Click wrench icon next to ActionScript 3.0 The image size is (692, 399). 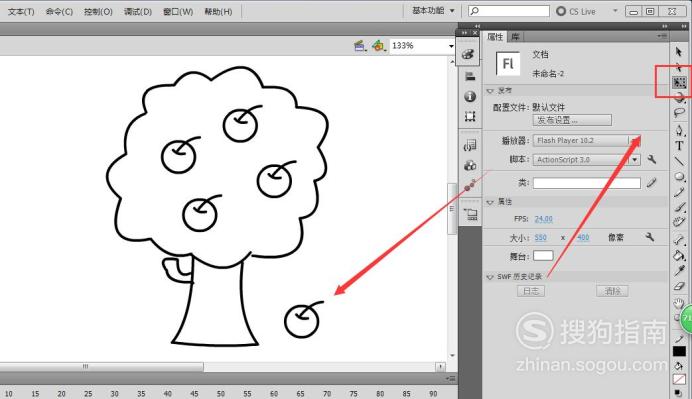tap(651, 159)
